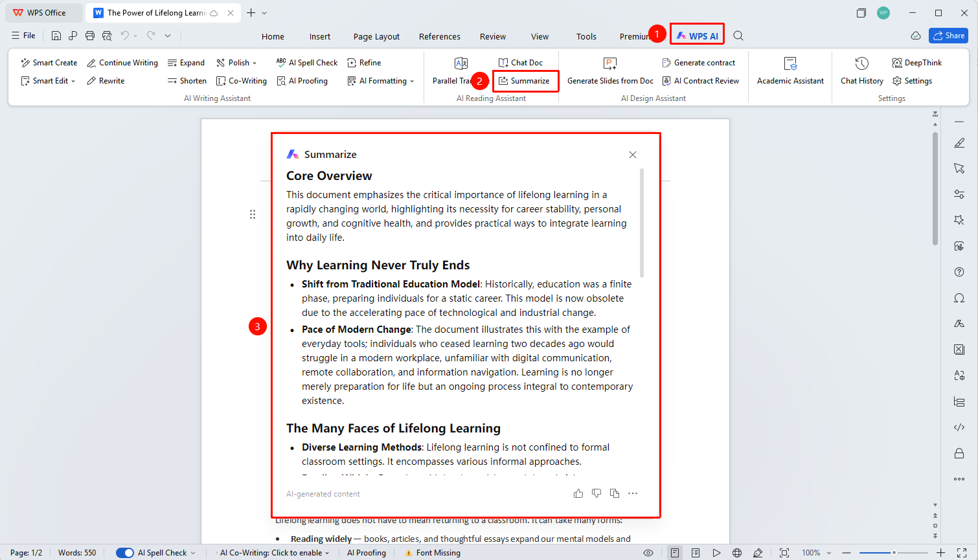Viewport: 978px width, 560px height.
Task: Click Generate Slides from Doc
Action: [x=610, y=71]
